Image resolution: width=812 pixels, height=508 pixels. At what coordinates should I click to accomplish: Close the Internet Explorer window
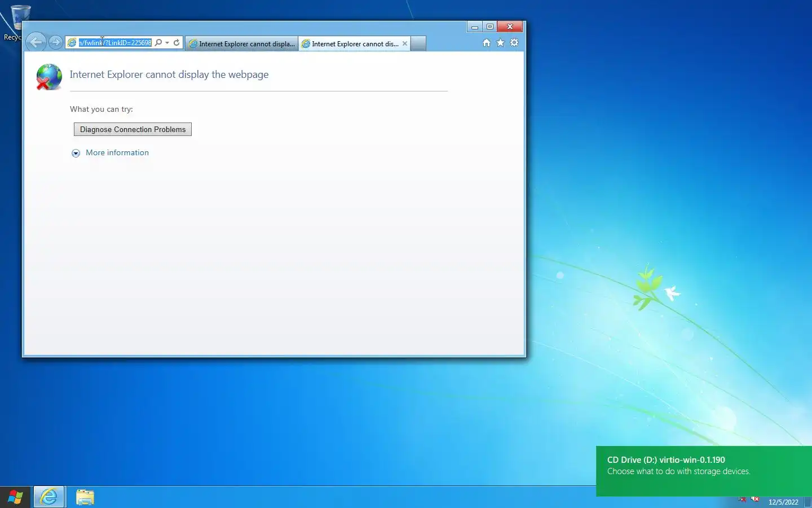510,27
